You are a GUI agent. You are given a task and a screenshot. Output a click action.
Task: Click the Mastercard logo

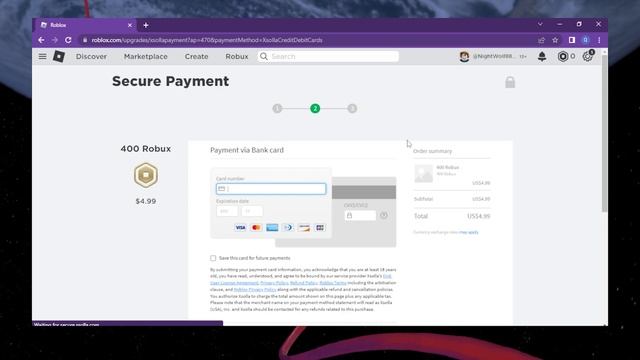[256, 228]
